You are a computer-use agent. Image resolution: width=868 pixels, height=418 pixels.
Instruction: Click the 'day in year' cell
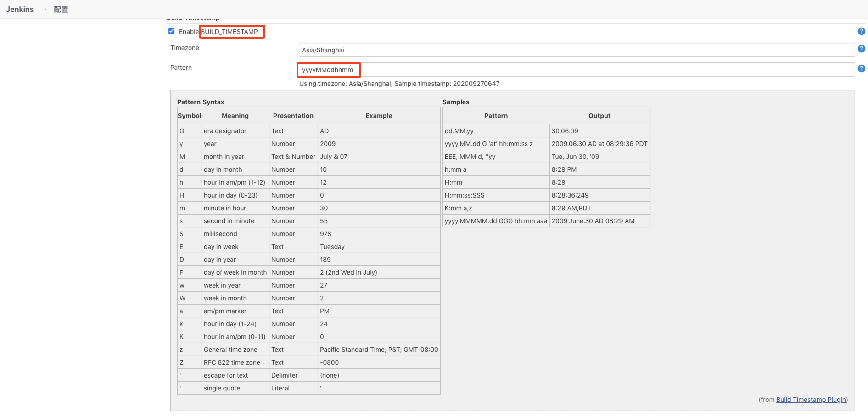[x=235, y=260]
